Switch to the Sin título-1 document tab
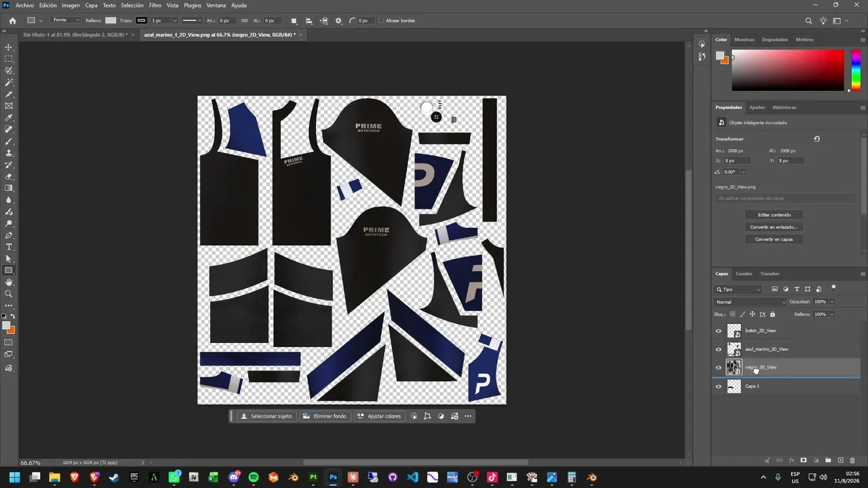 point(75,35)
